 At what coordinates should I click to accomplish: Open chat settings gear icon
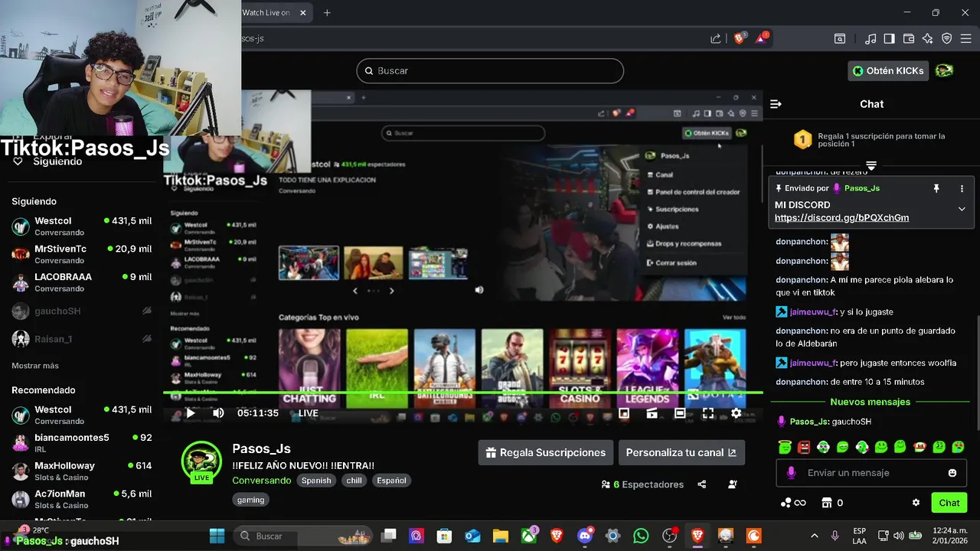click(x=916, y=503)
